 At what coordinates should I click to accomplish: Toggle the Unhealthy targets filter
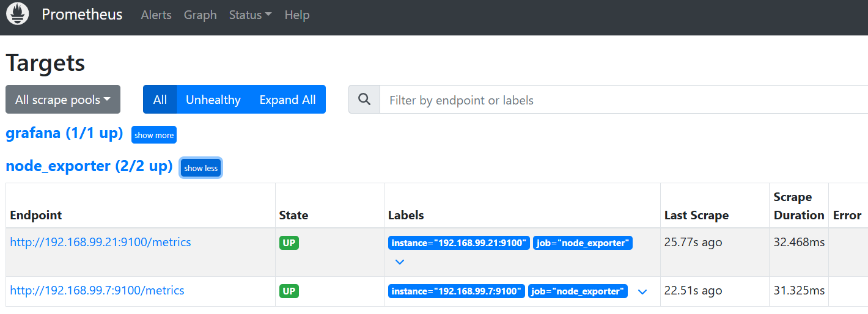tap(213, 100)
